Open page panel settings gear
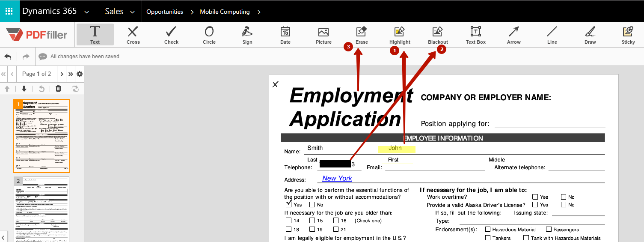644x242 pixels. 80,74
